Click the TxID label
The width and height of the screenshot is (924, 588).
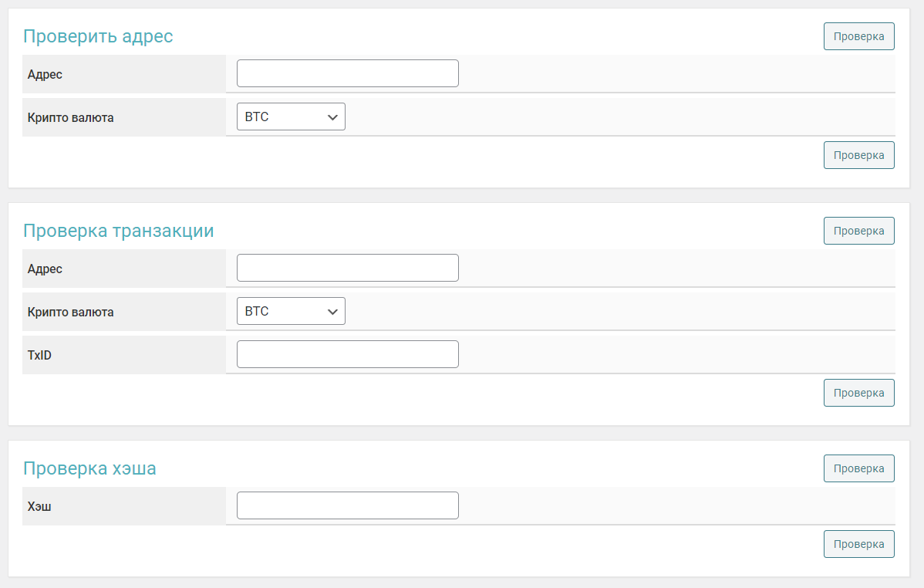pos(39,356)
